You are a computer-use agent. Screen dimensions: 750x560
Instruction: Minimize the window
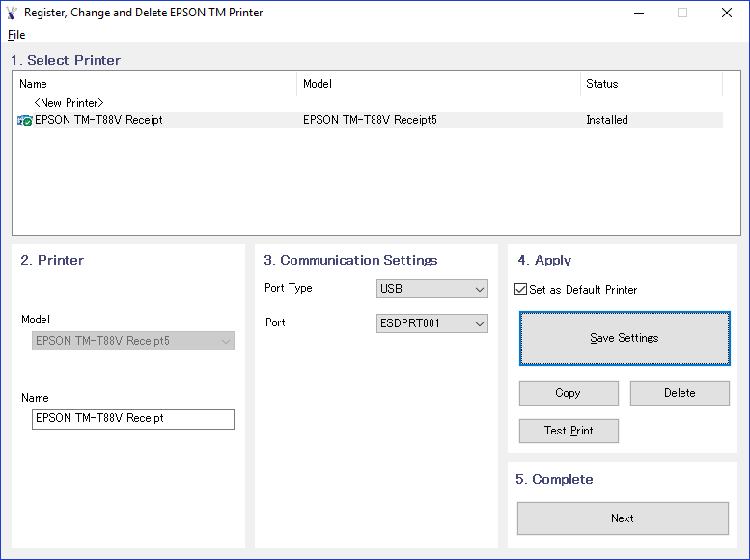tap(639, 13)
